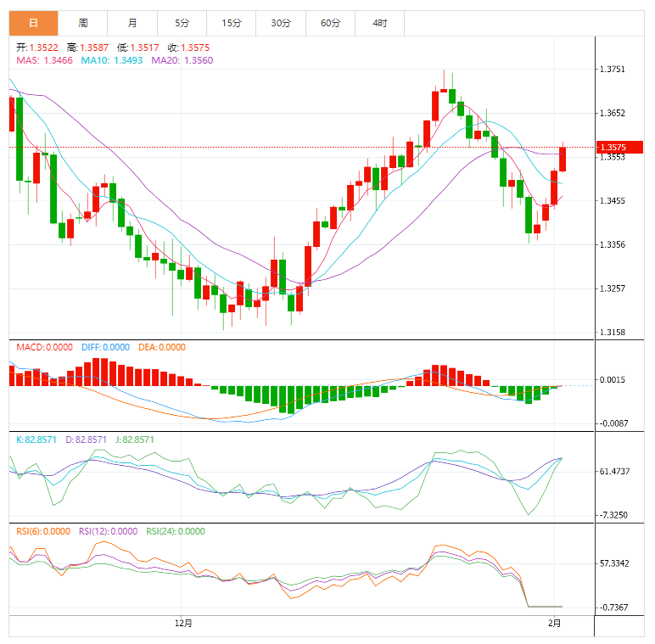Click the 2月 date marker on time axis
Screen dimensions: 655x644
(x=554, y=624)
